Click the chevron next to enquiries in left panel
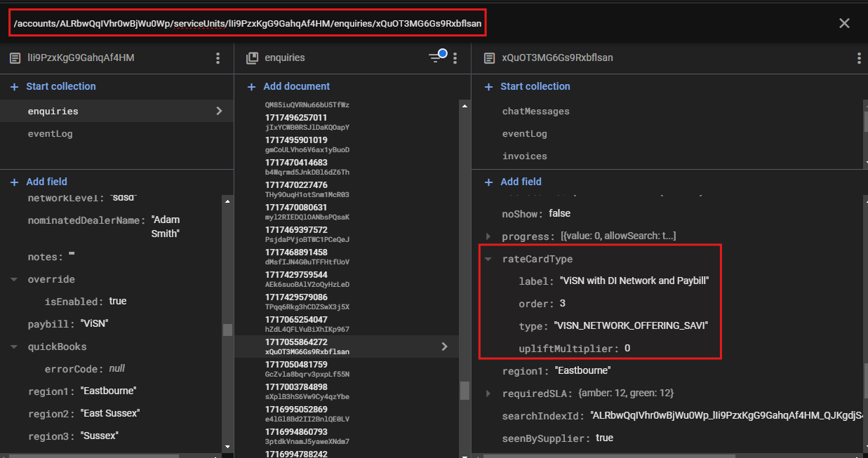Screen dimensions: 868x458 pos(219,111)
